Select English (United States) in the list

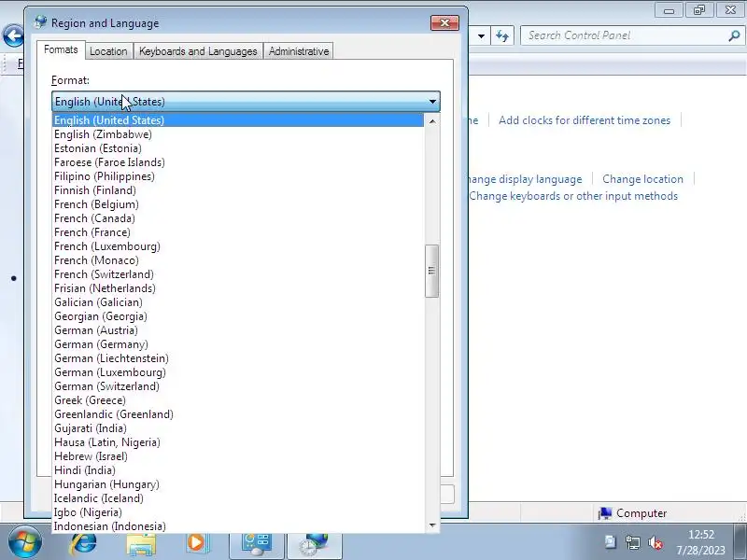(x=237, y=120)
